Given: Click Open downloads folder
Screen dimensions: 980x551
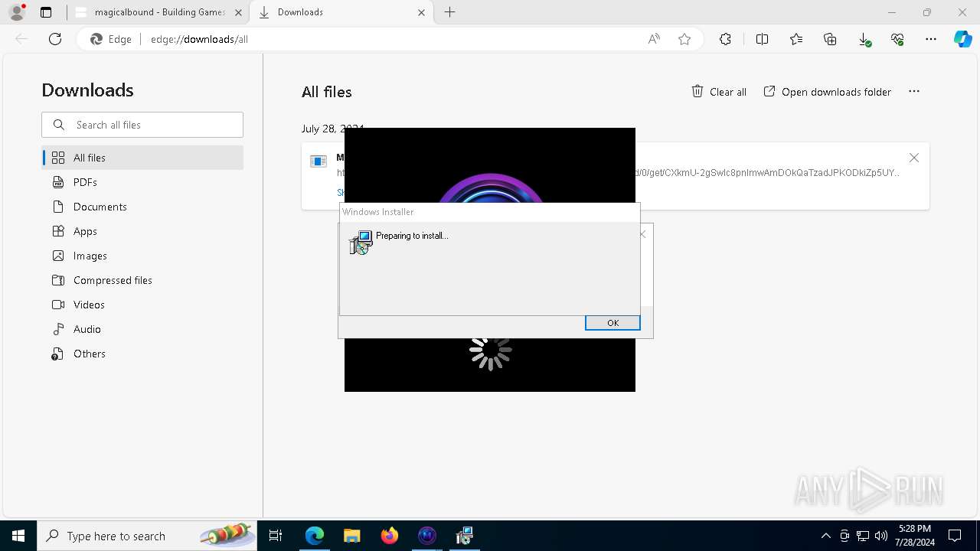Looking at the screenshot, I should [x=828, y=92].
